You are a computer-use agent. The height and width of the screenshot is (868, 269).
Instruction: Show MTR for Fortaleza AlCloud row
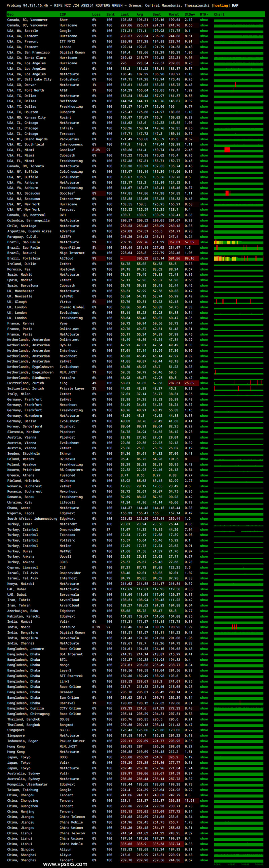pos(204,258)
